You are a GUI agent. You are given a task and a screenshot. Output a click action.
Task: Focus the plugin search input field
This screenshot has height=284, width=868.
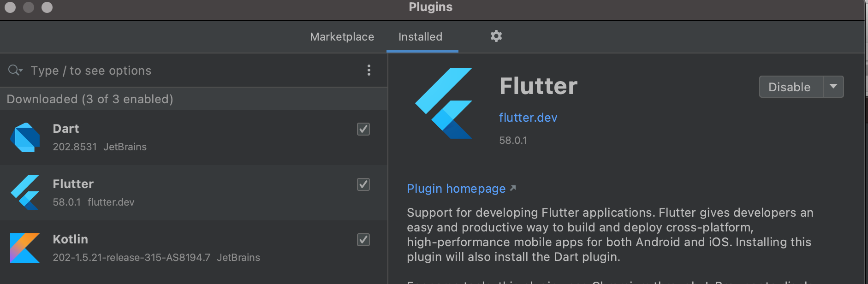(194, 71)
